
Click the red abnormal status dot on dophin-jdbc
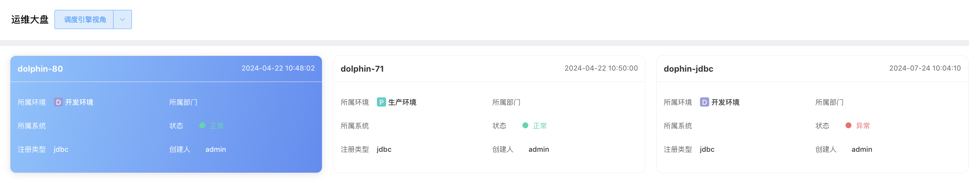[848, 125]
